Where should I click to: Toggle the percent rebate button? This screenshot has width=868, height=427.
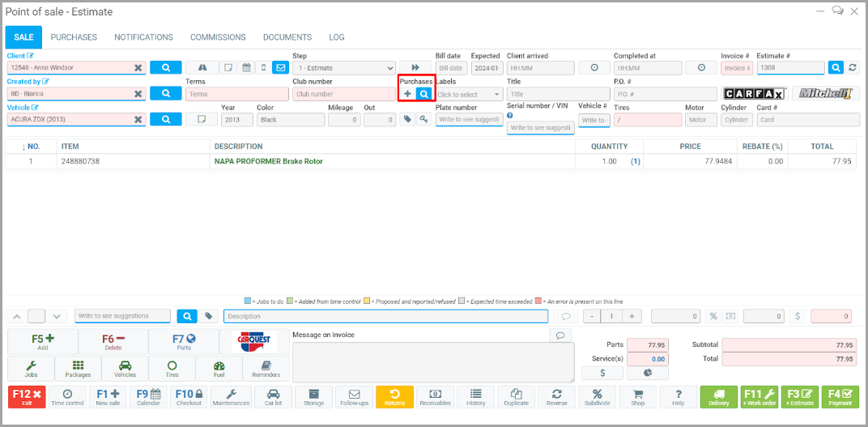713,316
